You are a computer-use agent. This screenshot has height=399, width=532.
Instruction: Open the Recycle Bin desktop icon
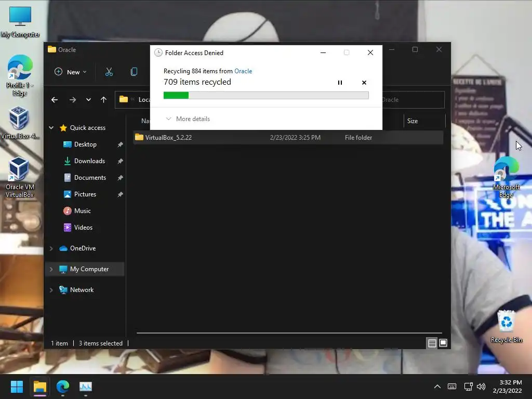(506, 326)
